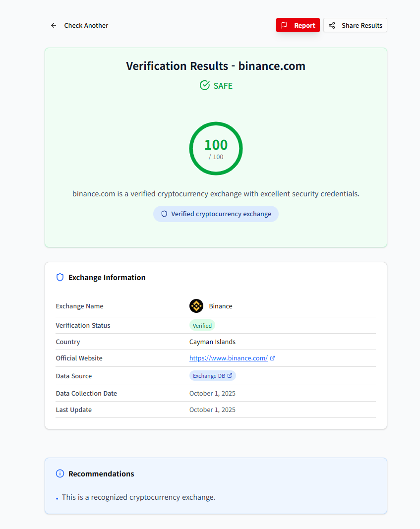Click the Data Collection Date value October 1, 2025
420x529 pixels.
[x=213, y=393]
